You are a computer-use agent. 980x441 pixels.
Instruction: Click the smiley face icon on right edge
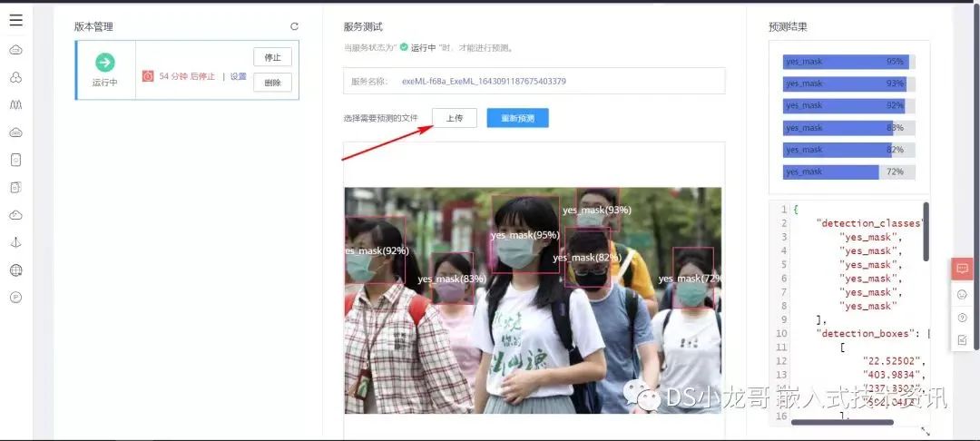coord(962,294)
